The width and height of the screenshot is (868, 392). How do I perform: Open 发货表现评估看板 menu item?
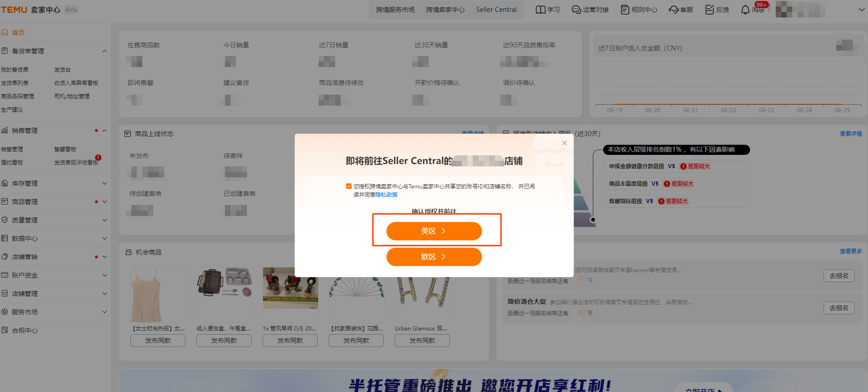click(x=76, y=163)
